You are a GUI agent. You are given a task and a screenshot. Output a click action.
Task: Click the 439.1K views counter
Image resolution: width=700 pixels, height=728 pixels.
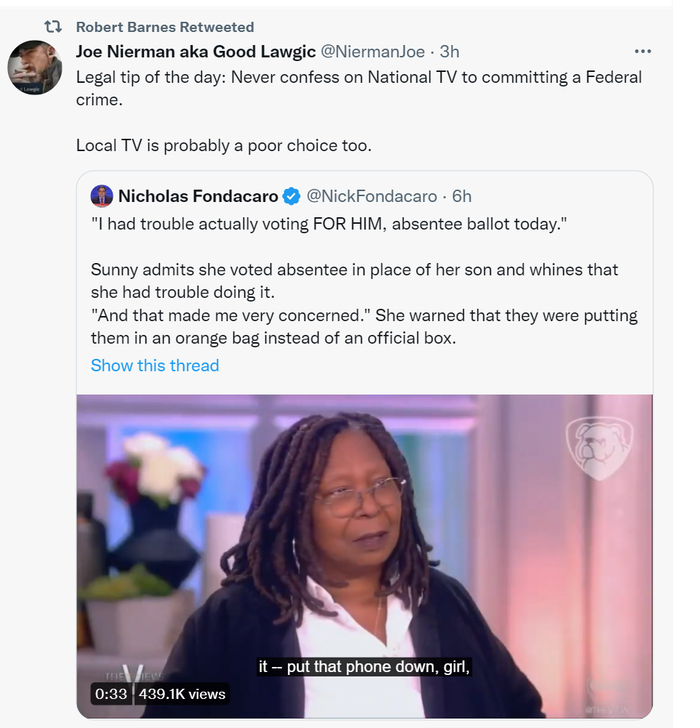coord(181,693)
